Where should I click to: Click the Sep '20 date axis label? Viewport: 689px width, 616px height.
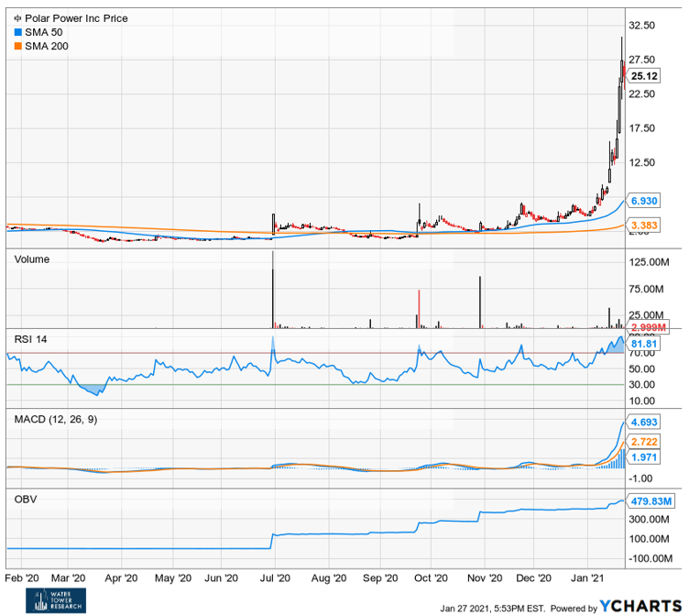380,578
